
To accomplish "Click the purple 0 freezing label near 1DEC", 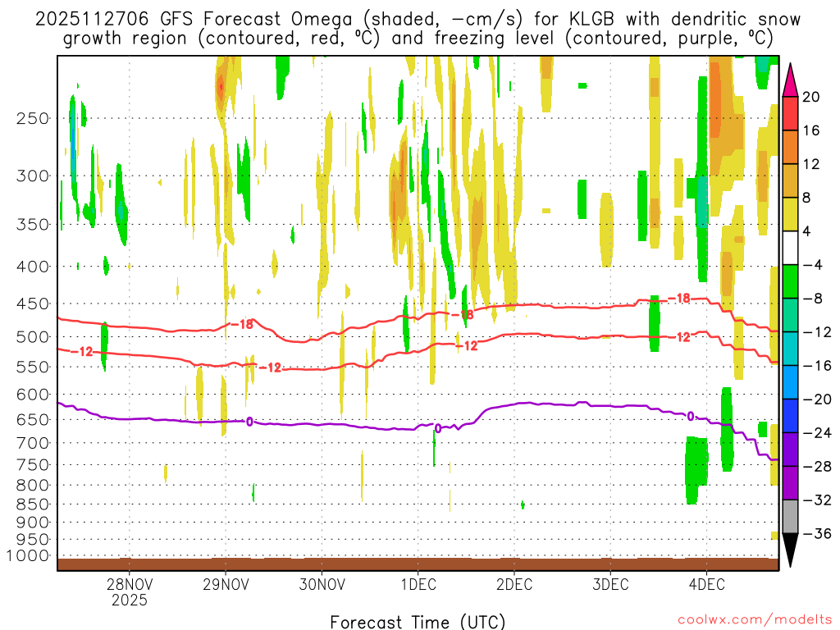I will pos(438,428).
